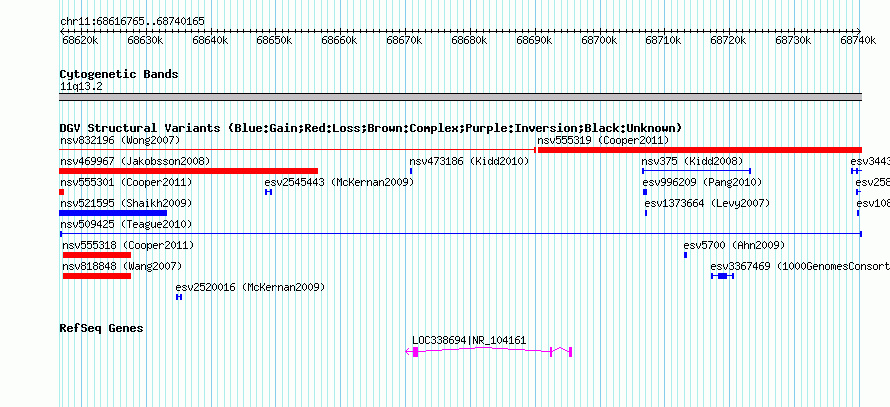Click the esv3367469 1000GenomesConsort label

[800, 266]
